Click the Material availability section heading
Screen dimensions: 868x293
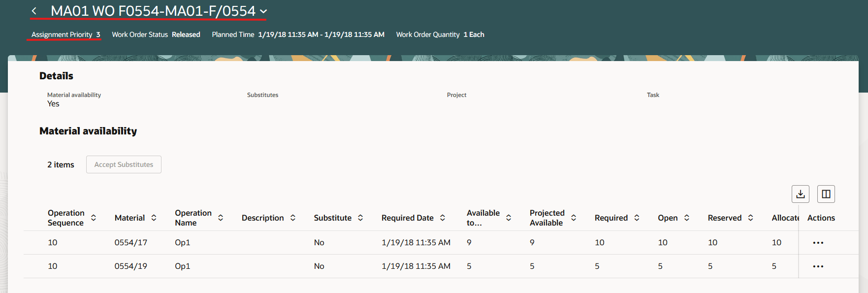pyautogui.click(x=88, y=131)
